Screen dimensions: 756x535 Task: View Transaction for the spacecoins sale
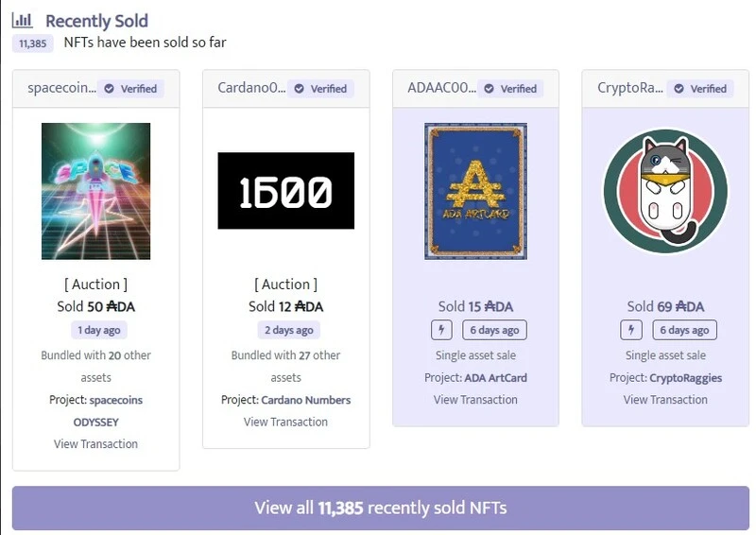95,443
